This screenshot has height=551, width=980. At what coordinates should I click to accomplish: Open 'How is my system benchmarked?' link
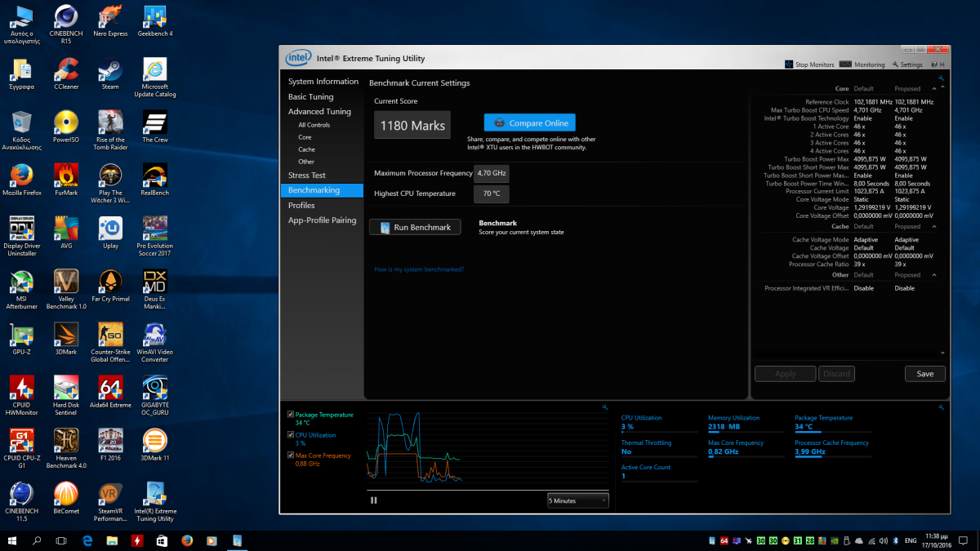point(419,269)
